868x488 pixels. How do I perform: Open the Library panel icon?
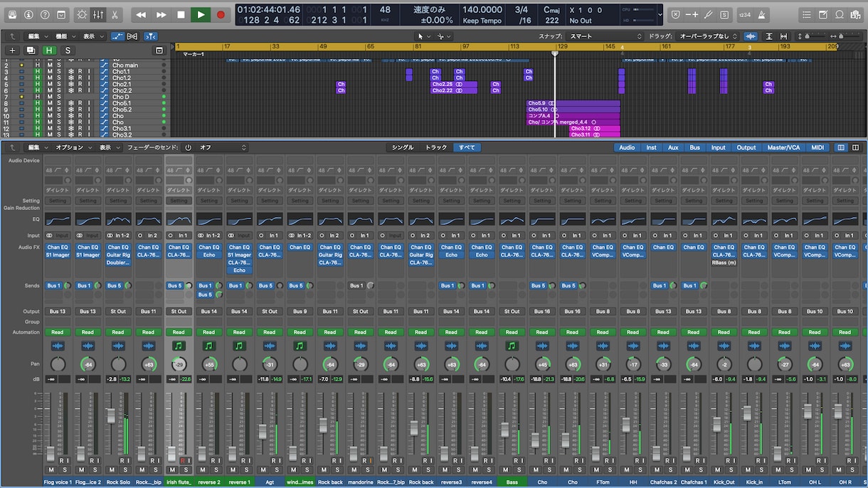(11, 14)
